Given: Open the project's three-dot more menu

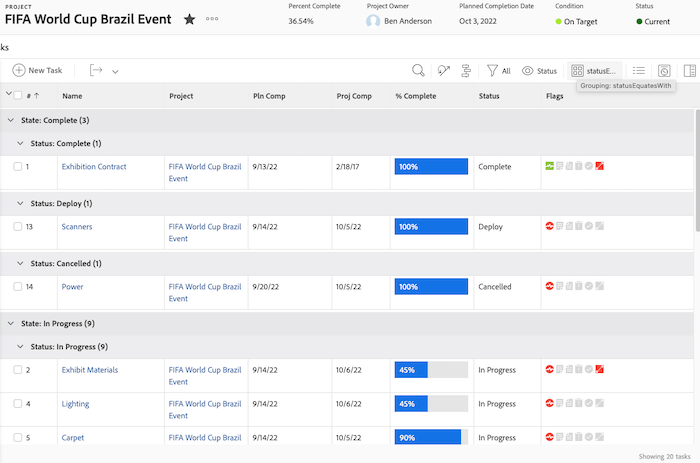Looking at the screenshot, I should point(212,20).
